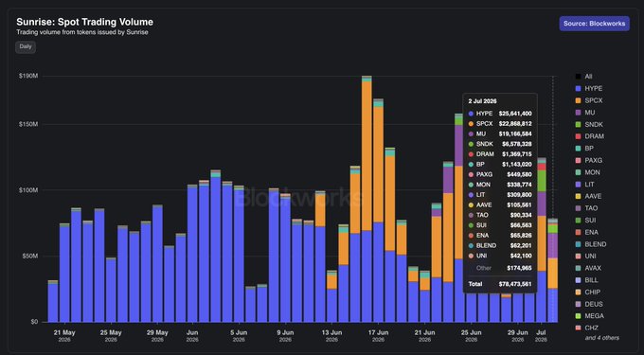Click the 21 Jun x-axis label
This screenshot has width=644, height=355.
click(424, 335)
